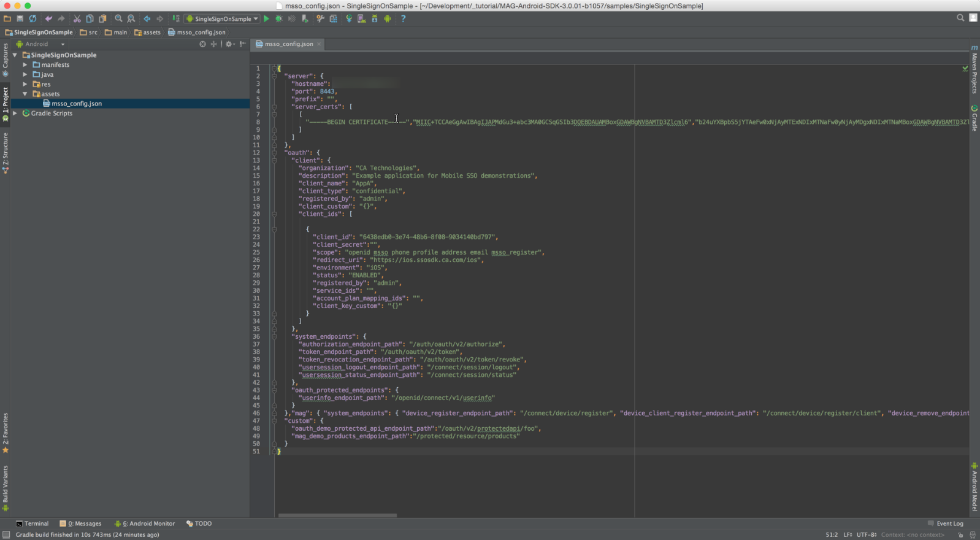
Task: Run the app with the green play button
Action: tap(266, 18)
